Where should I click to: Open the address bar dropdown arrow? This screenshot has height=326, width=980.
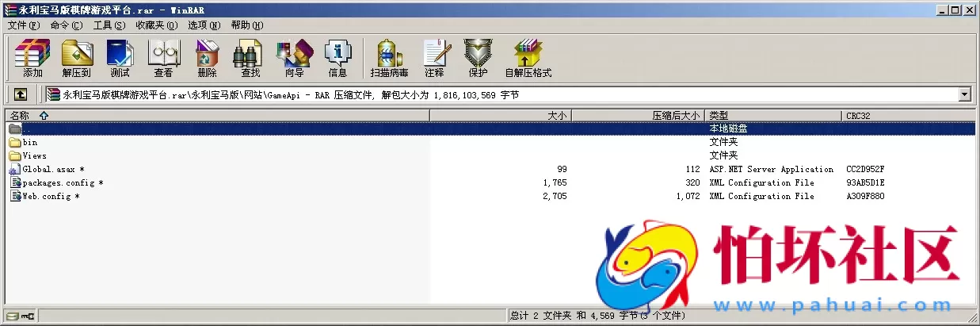pos(964,94)
